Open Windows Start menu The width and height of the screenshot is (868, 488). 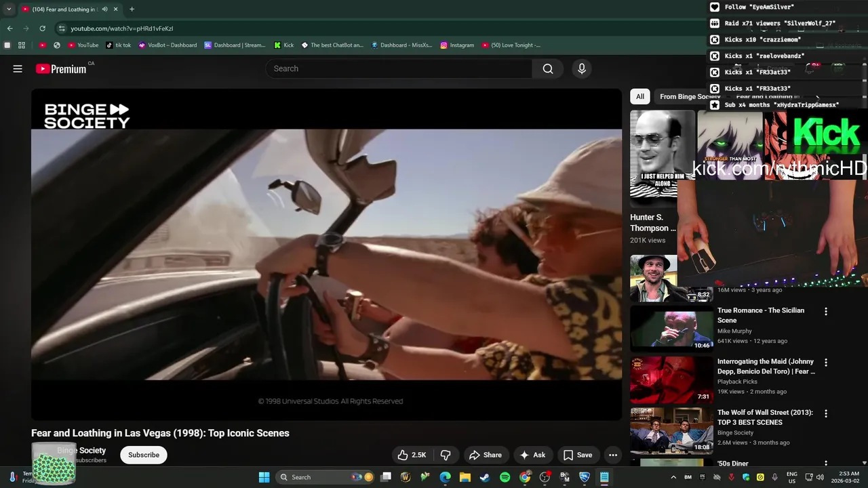[x=264, y=477]
